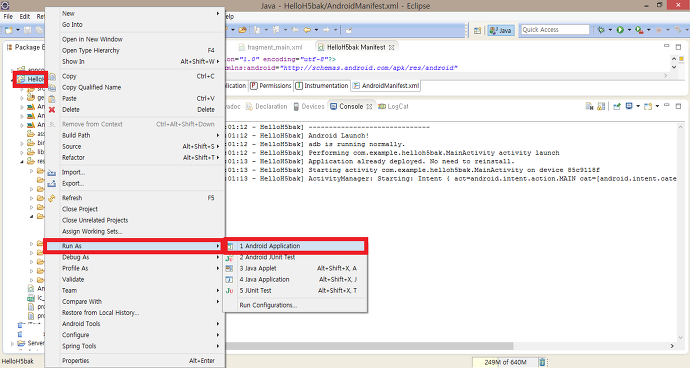Screen dimensions: 690x368
Task: Expand the Compare With submenu
Action: coord(134,302)
